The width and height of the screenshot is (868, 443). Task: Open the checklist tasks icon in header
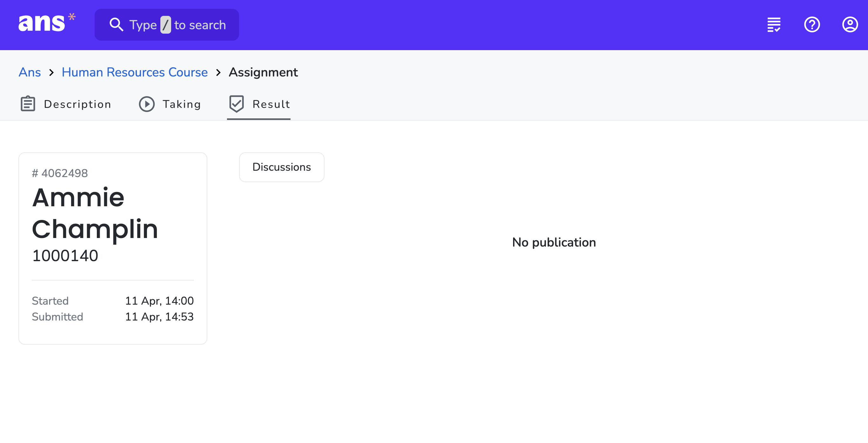tap(774, 24)
